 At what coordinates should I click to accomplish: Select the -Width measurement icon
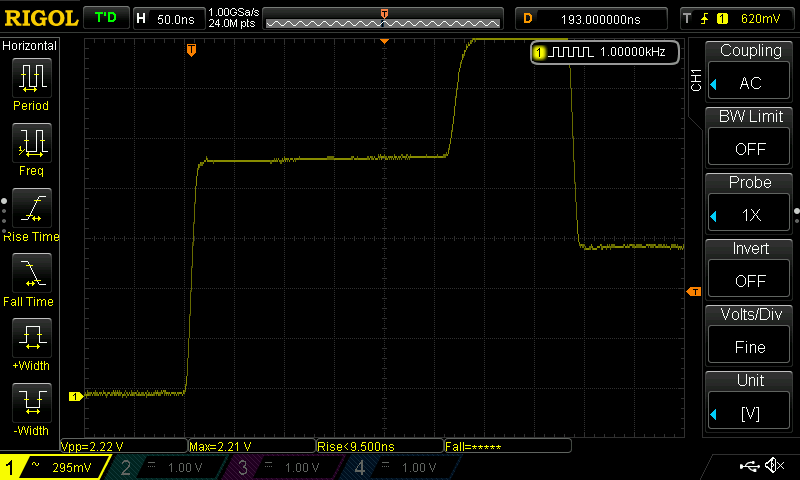click(x=32, y=402)
